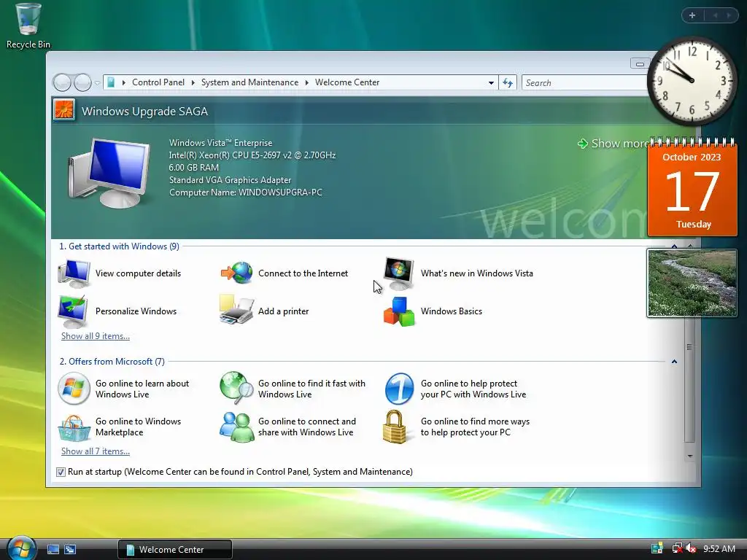Image resolution: width=747 pixels, height=560 pixels.
Task: Click the muted volume tray icon
Action: (692, 548)
